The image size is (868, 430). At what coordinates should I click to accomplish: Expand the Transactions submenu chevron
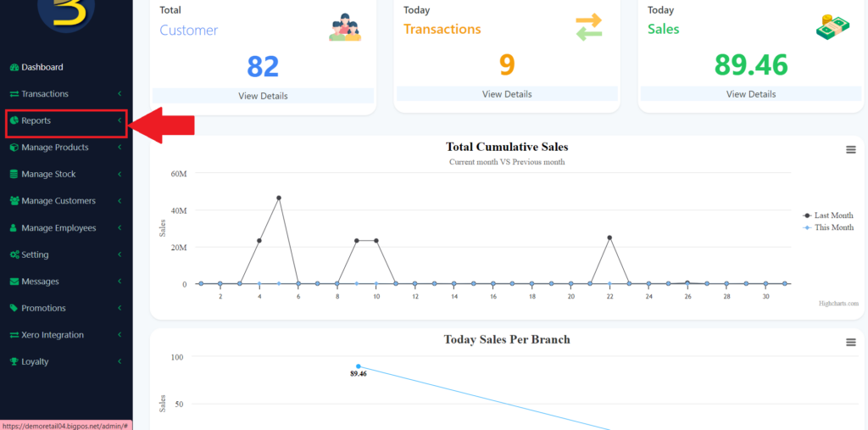click(x=120, y=94)
